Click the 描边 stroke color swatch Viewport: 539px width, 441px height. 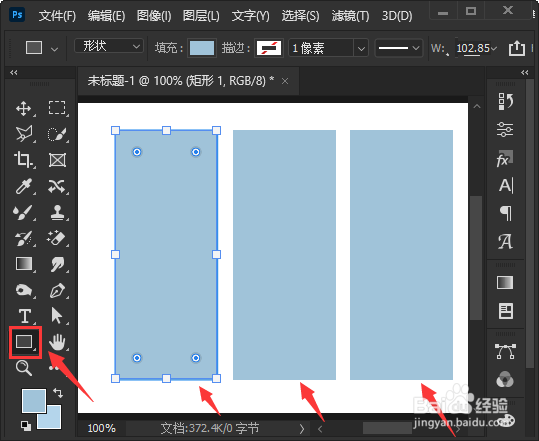click(269, 48)
